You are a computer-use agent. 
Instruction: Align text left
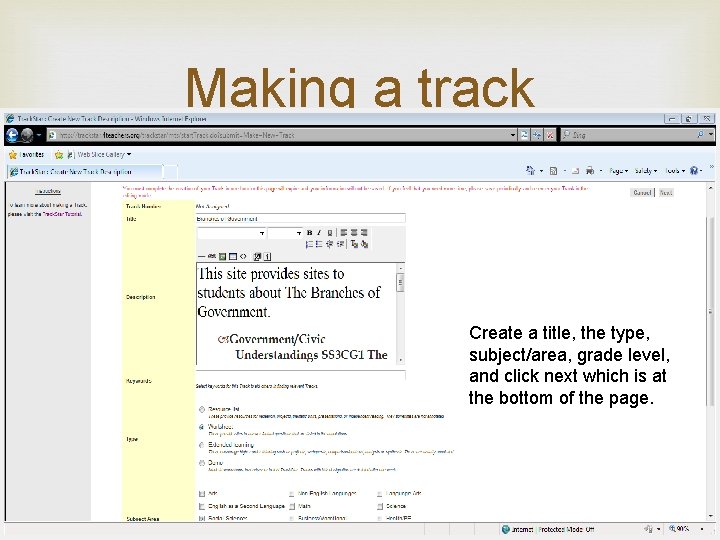click(x=344, y=233)
